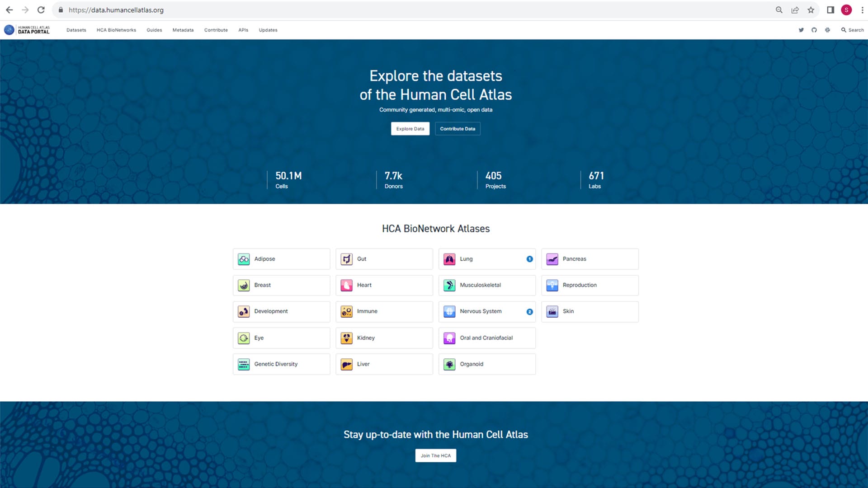Click the Explore Data button
This screenshot has width=868, height=488.
click(410, 129)
